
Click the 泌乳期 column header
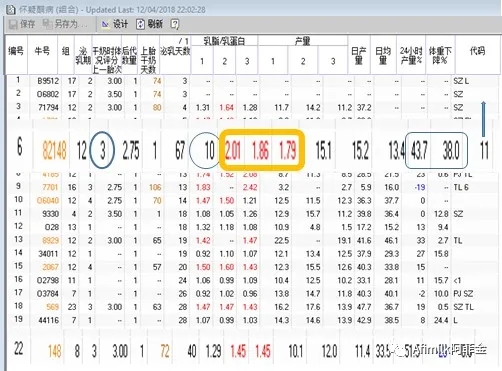[x=83, y=55]
